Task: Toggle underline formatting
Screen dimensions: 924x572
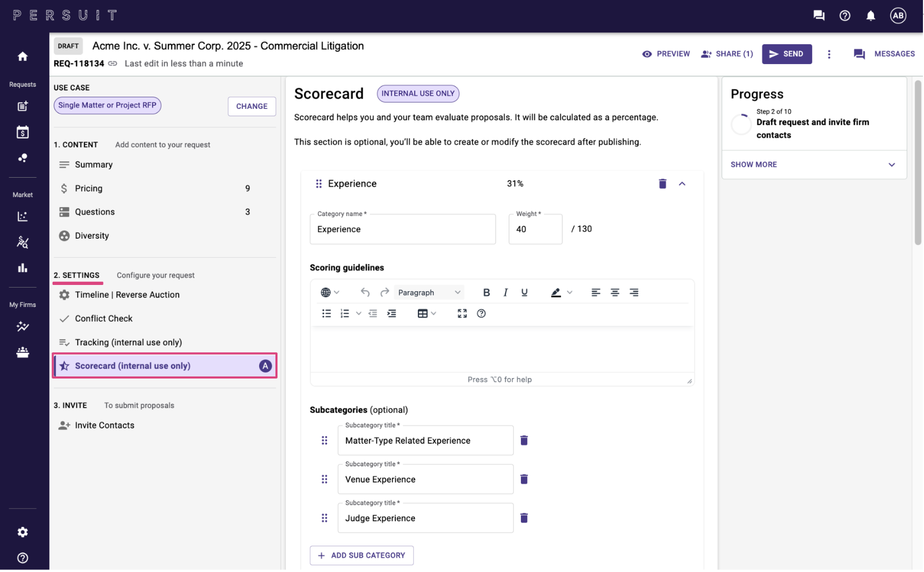Action: point(525,292)
